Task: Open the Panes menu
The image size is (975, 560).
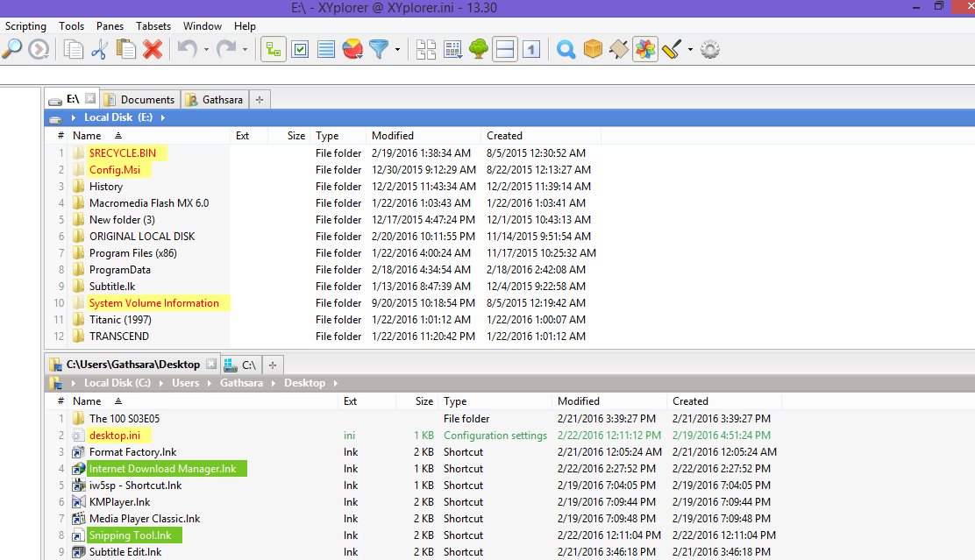Action: (110, 26)
